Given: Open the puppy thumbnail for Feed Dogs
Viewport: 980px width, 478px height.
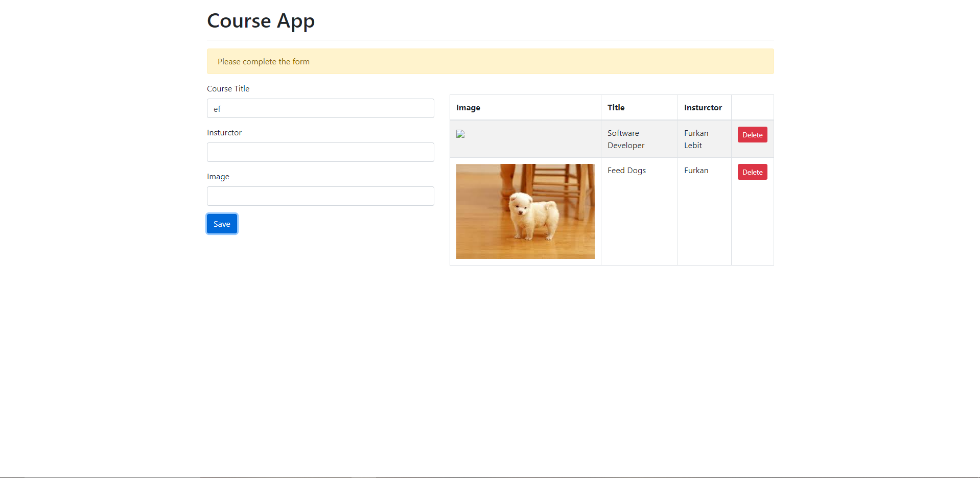Looking at the screenshot, I should tap(525, 211).
